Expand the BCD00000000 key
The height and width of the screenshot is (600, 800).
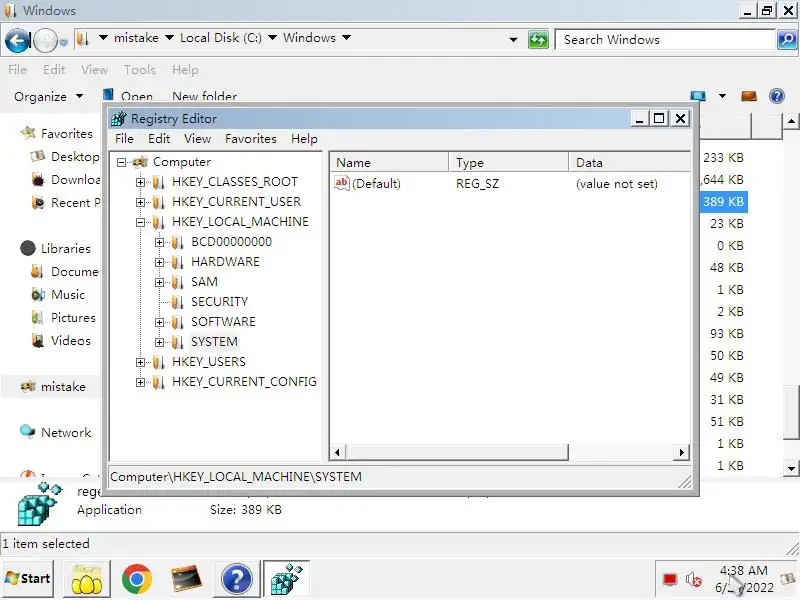(x=159, y=242)
